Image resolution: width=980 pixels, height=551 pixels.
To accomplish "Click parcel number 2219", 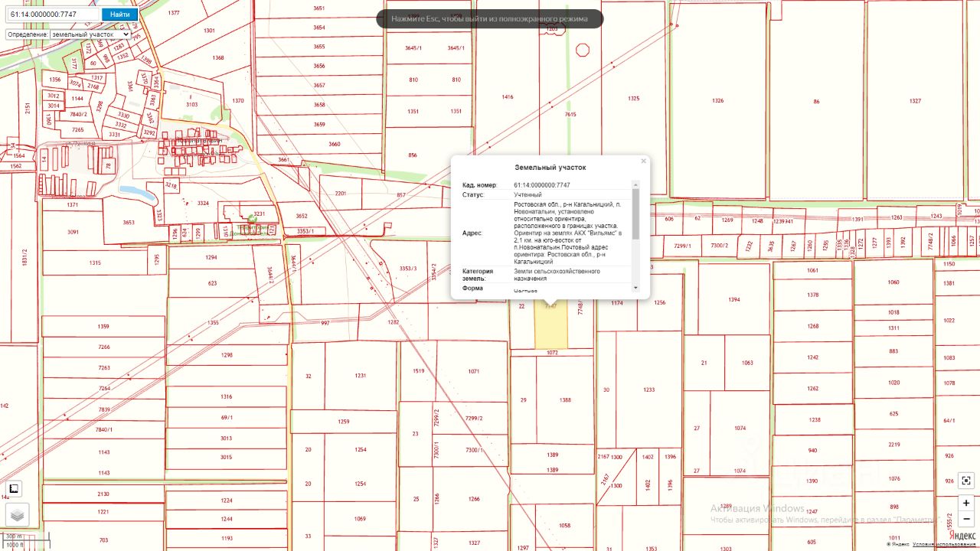I will pos(893,445).
